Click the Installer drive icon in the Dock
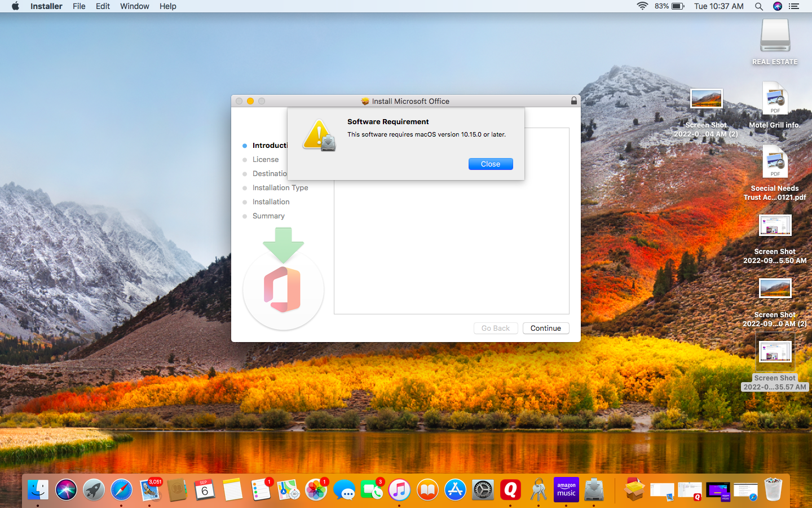This screenshot has height=508, width=812. click(594, 489)
